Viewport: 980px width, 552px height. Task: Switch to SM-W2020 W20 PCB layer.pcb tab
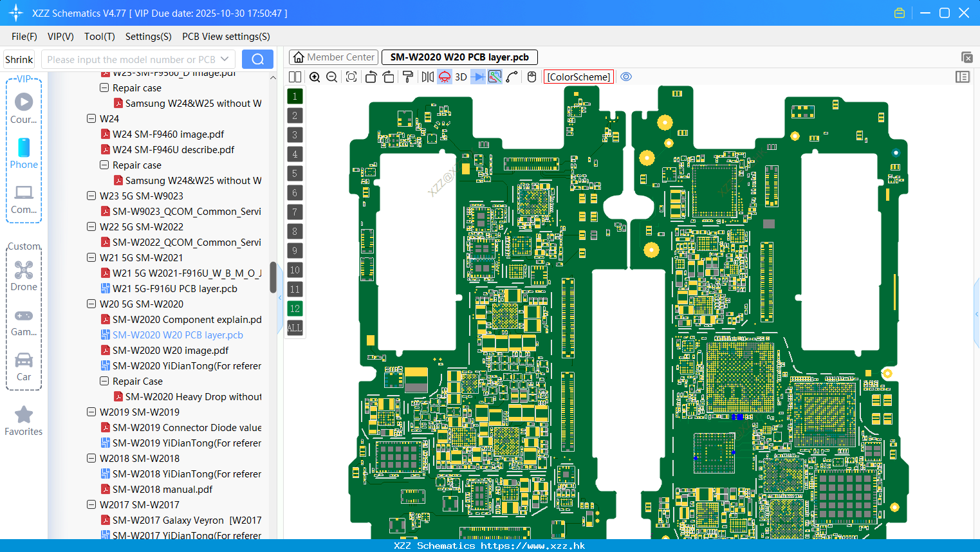pos(459,57)
